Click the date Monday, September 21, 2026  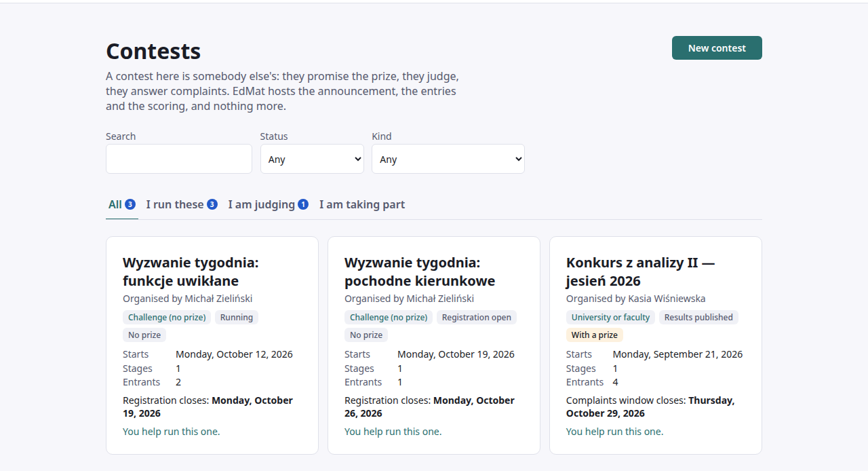pos(677,354)
